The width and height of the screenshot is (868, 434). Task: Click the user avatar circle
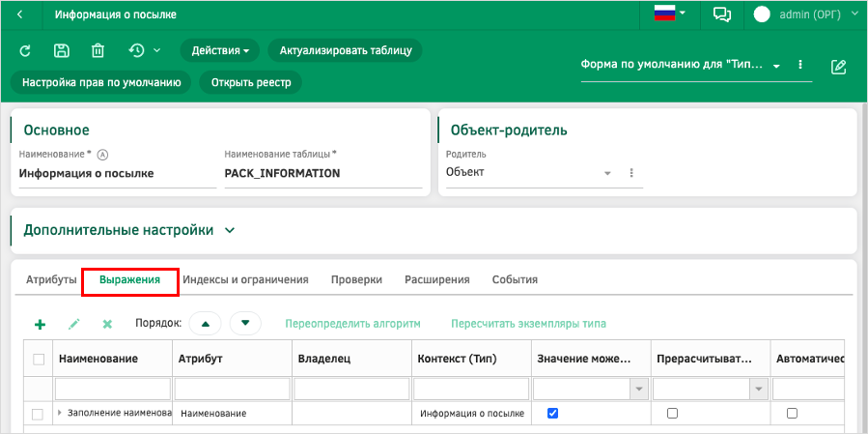762,14
